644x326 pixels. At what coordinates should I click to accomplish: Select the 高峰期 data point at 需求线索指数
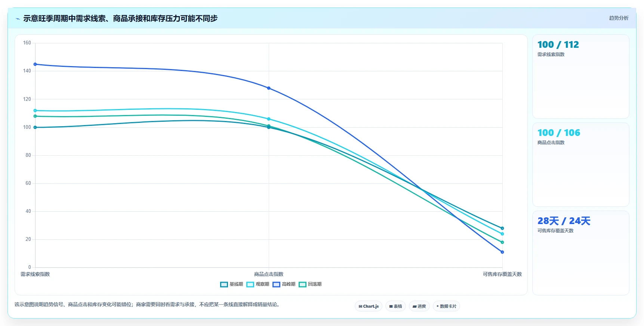point(35,64)
